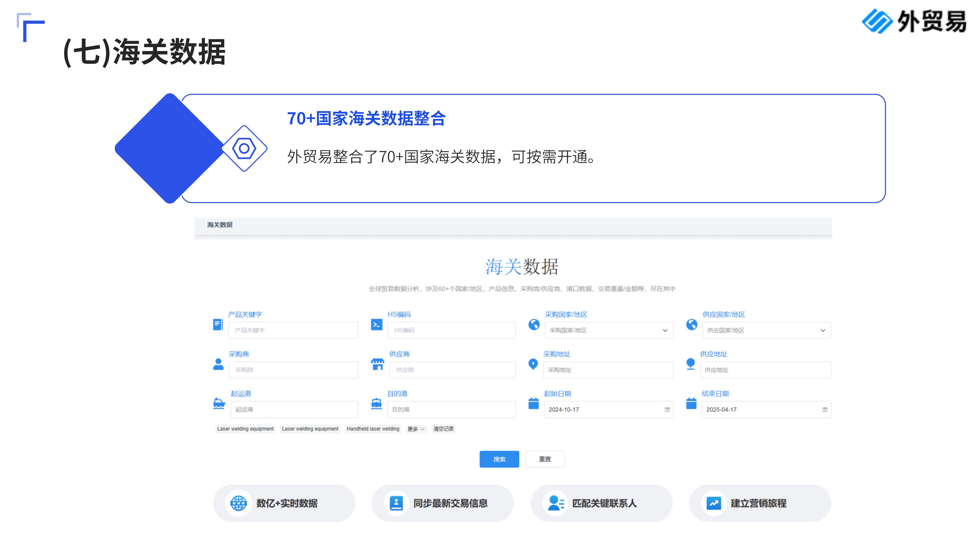Click the 起始日期 field showing 2024-10-17
This screenshot has height=551, width=980.
(609, 410)
